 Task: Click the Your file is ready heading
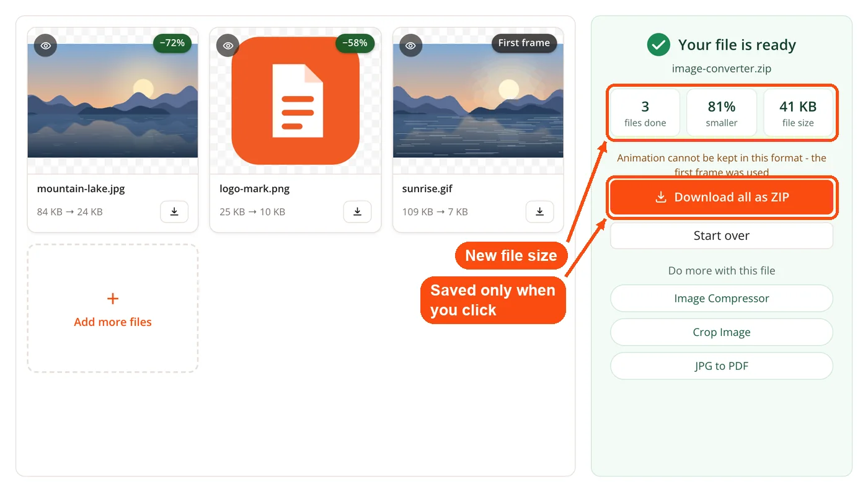pos(737,45)
